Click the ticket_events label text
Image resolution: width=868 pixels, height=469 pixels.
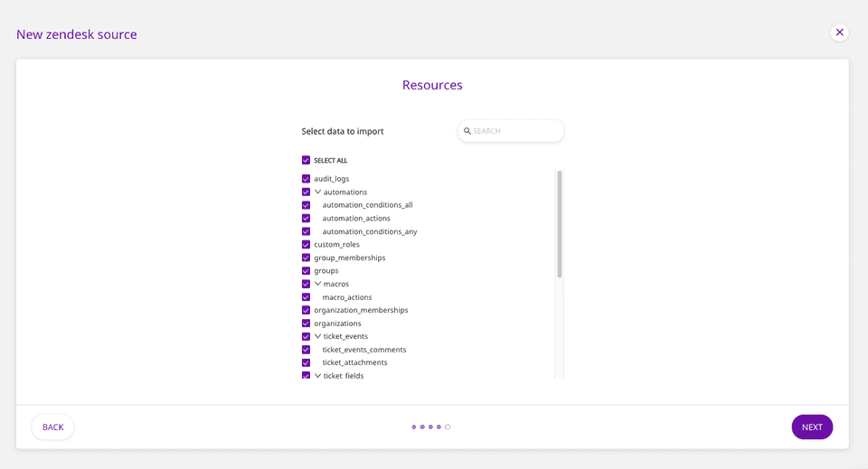pos(345,336)
